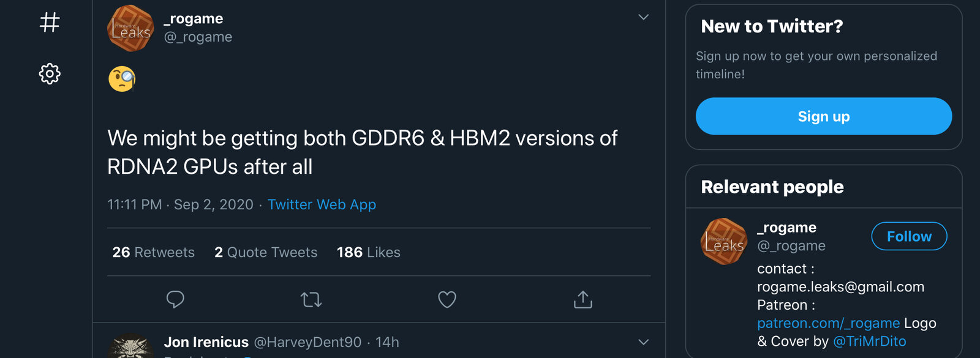This screenshot has height=358, width=980.
Task: View the 2 Quote Tweets
Action: point(266,252)
